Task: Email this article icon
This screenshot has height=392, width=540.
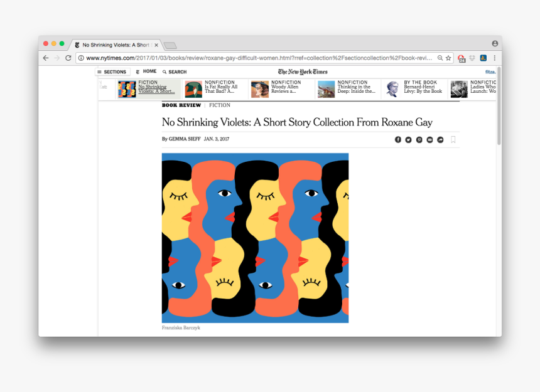Action: 429,140
